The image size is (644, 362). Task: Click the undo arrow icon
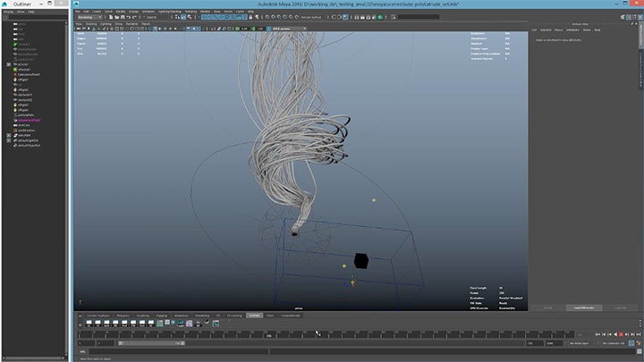(x=129, y=17)
